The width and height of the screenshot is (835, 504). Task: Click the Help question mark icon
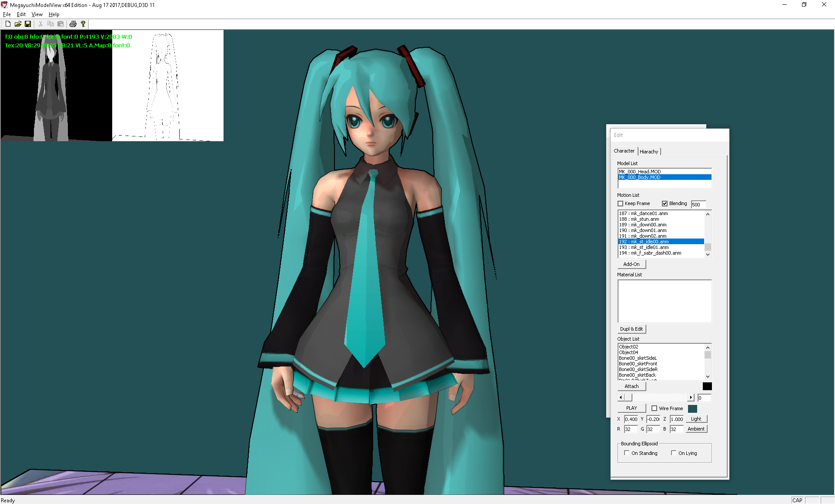(83, 24)
